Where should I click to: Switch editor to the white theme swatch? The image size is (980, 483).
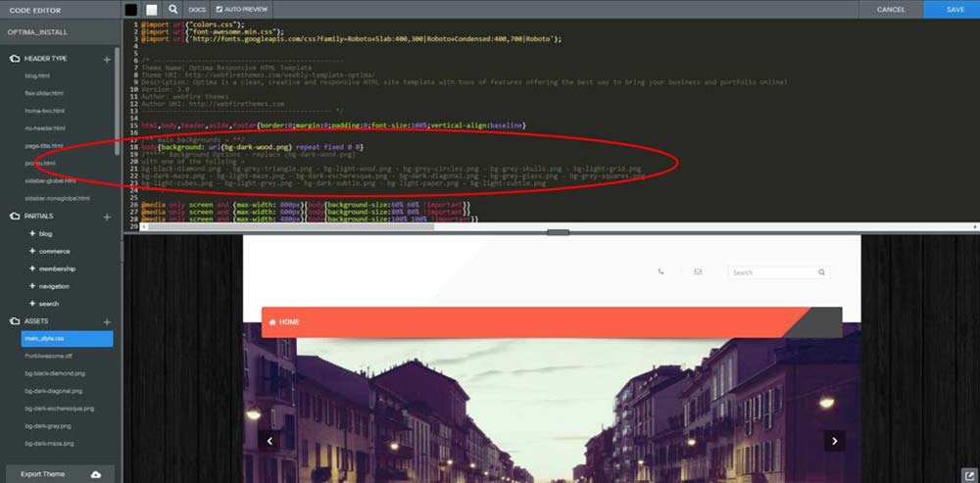pyautogui.click(x=152, y=10)
